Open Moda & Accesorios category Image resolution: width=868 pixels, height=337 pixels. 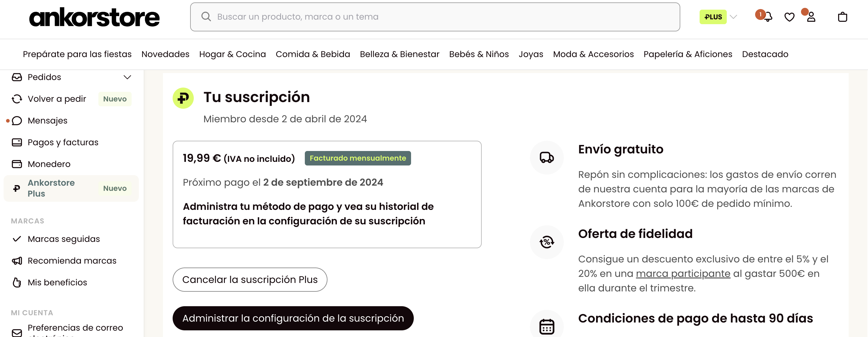click(x=593, y=54)
